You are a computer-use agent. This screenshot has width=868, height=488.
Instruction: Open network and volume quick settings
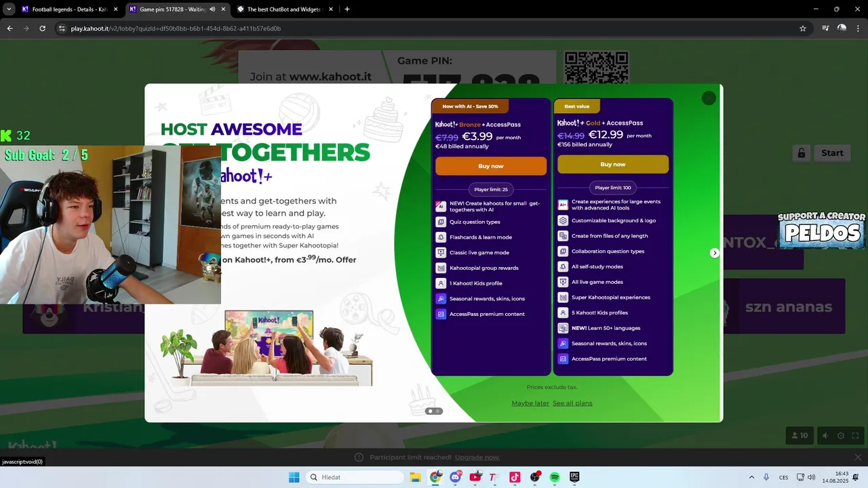coord(806,477)
